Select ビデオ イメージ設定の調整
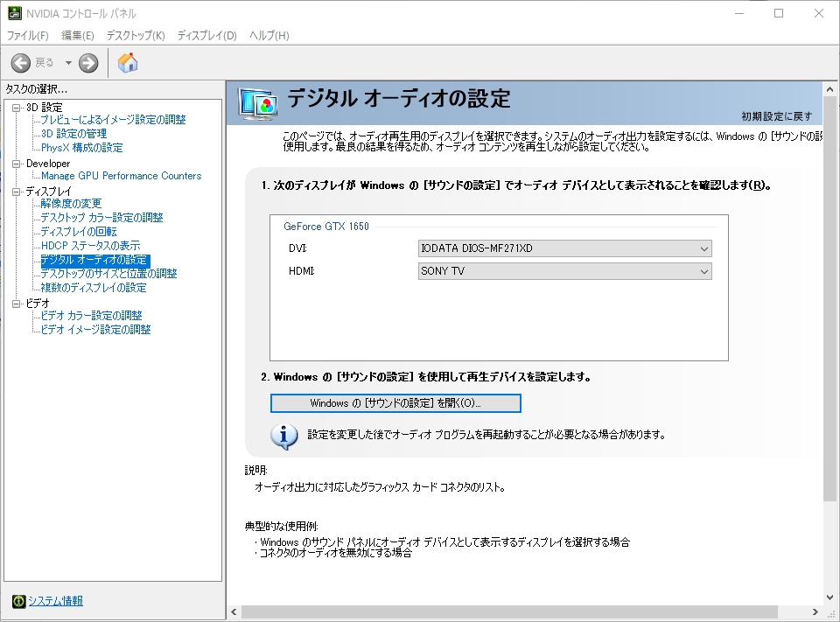840x622 pixels. [x=96, y=330]
